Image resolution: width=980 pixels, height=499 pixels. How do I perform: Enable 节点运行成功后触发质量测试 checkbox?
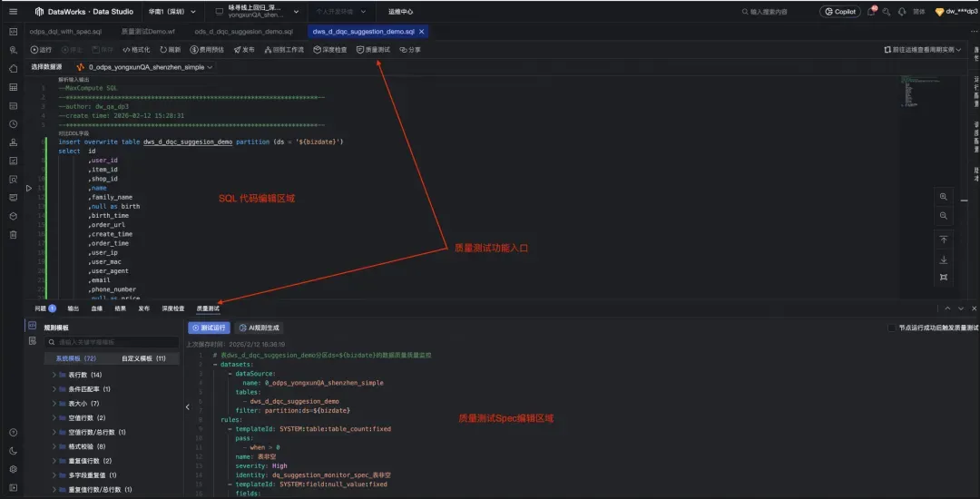point(892,328)
